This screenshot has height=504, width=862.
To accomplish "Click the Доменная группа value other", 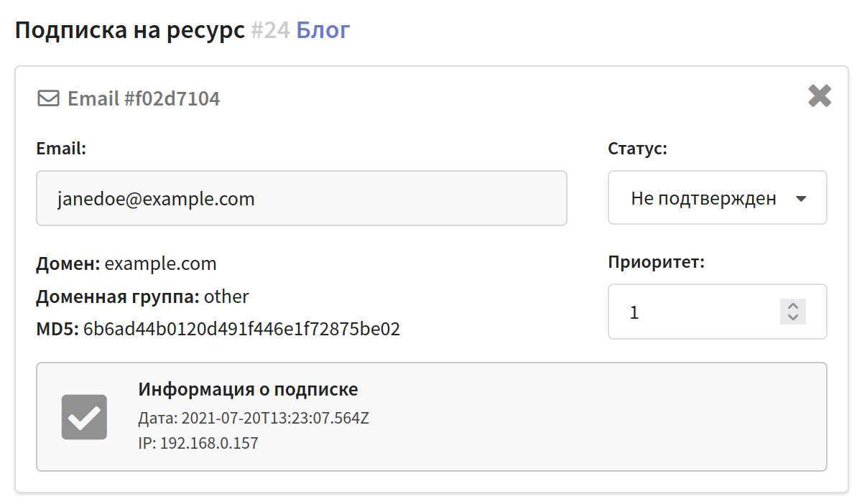I will click(226, 297).
